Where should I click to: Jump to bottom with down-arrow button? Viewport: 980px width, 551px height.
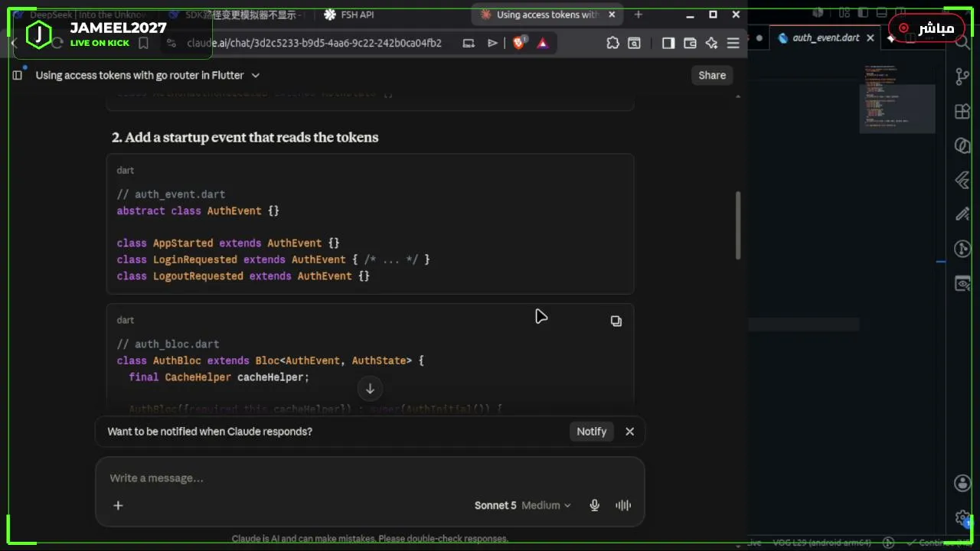(370, 389)
